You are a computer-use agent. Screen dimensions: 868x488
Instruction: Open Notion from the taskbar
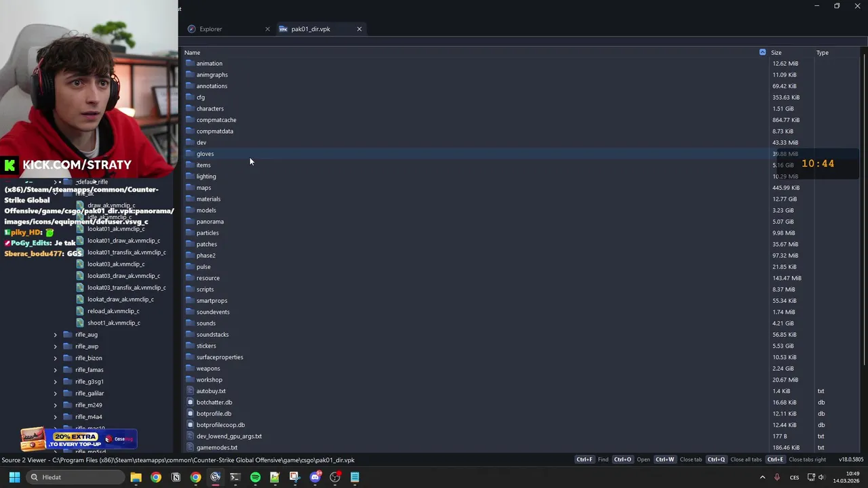[176, 477]
